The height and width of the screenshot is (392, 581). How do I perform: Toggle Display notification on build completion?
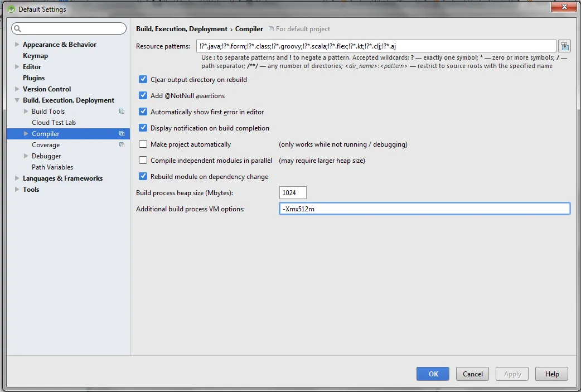click(143, 128)
